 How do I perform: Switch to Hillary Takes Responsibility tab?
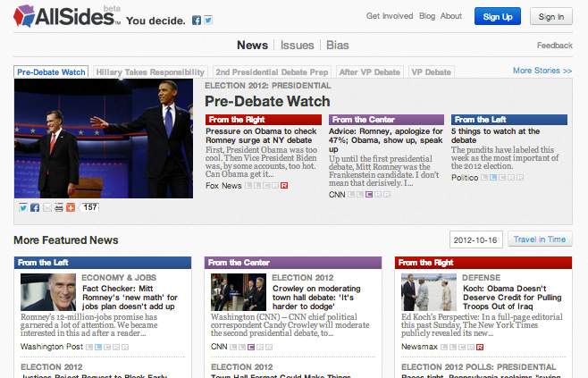(150, 72)
